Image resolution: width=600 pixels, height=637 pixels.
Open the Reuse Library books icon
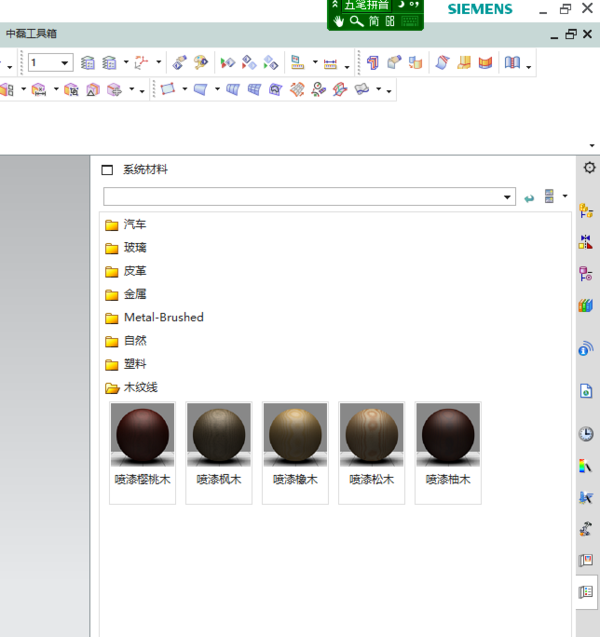tap(586, 305)
